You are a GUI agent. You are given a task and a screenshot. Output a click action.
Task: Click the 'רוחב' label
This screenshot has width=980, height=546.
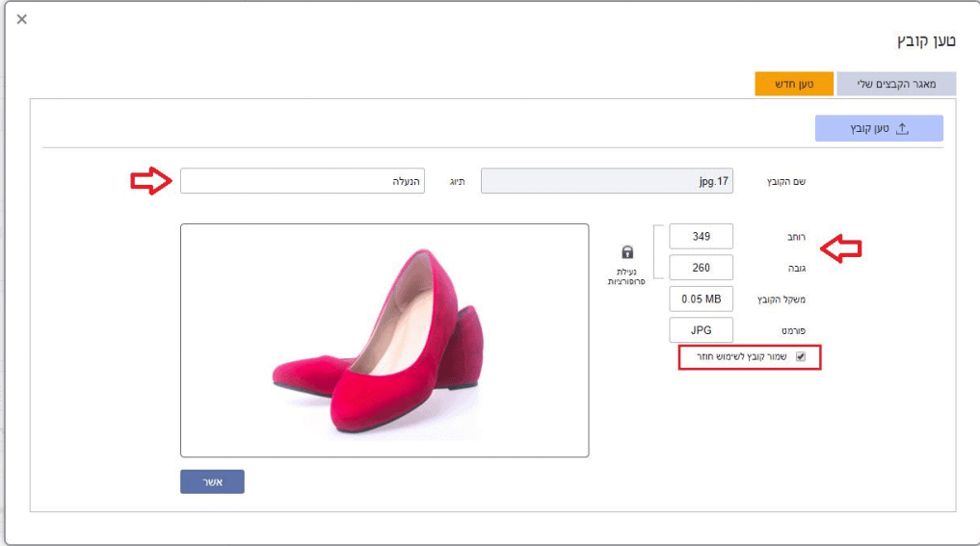coord(796,238)
